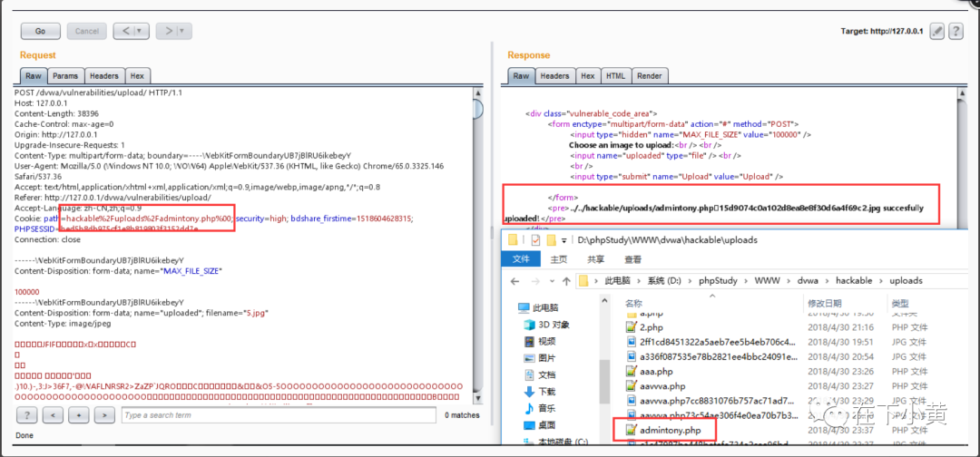Sort files by 类型 column header
Image resolution: width=980 pixels, height=457 pixels.
pyautogui.click(x=900, y=304)
